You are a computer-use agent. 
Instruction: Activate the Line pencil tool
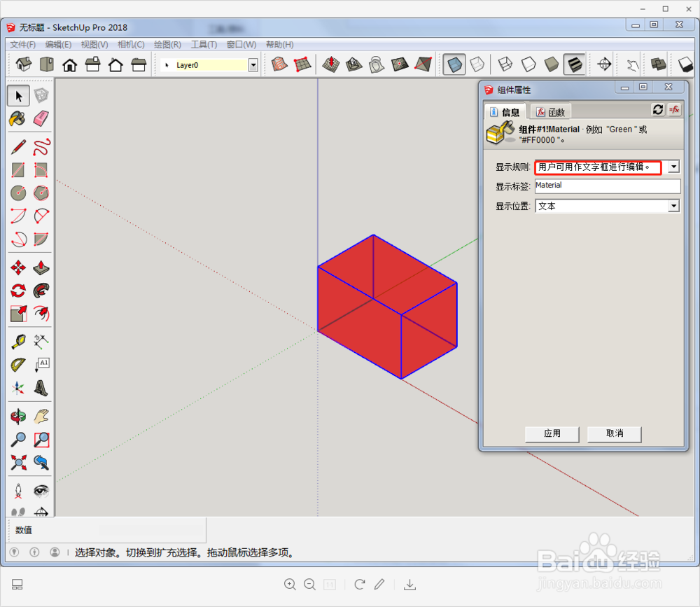click(x=18, y=147)
